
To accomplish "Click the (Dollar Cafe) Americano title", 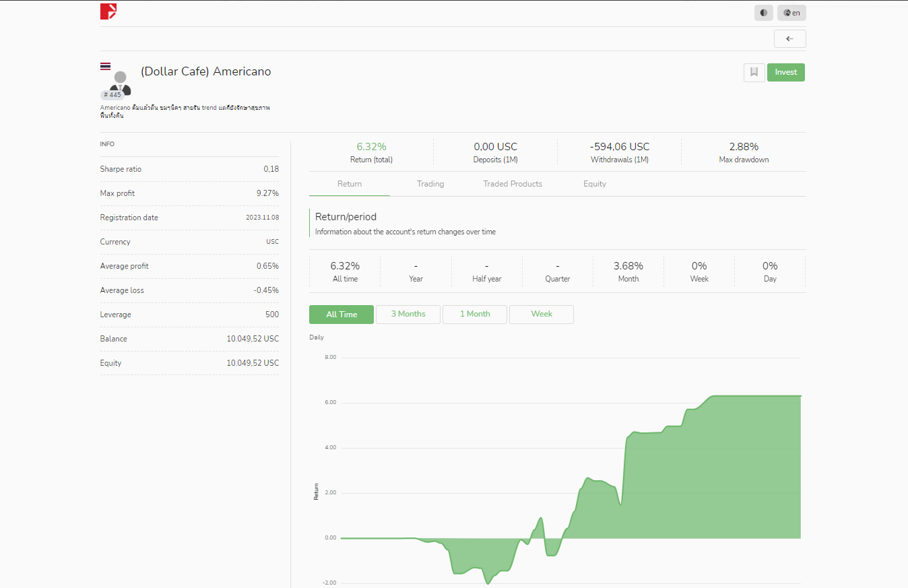I will [x=206, y=71].
